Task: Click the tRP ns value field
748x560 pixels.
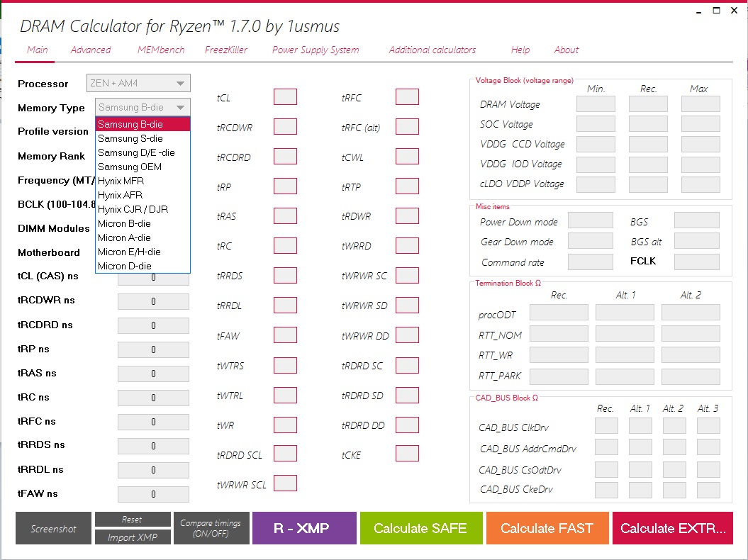Action: point(153,349)
